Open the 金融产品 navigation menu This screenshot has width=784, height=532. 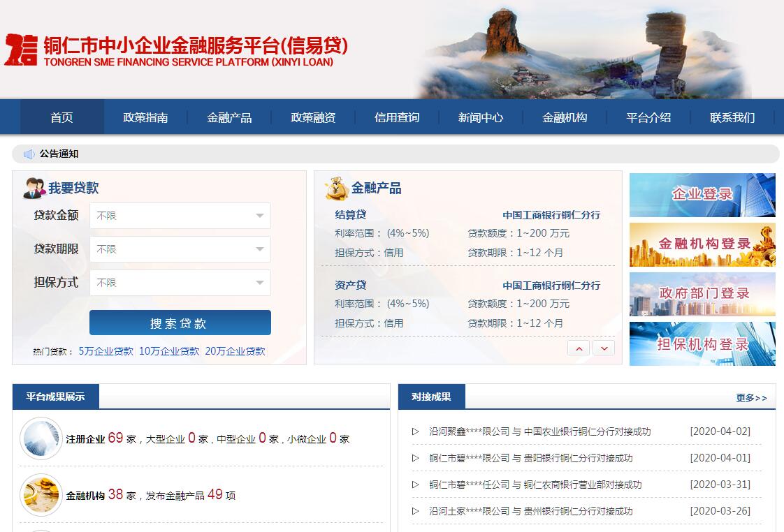229,117
